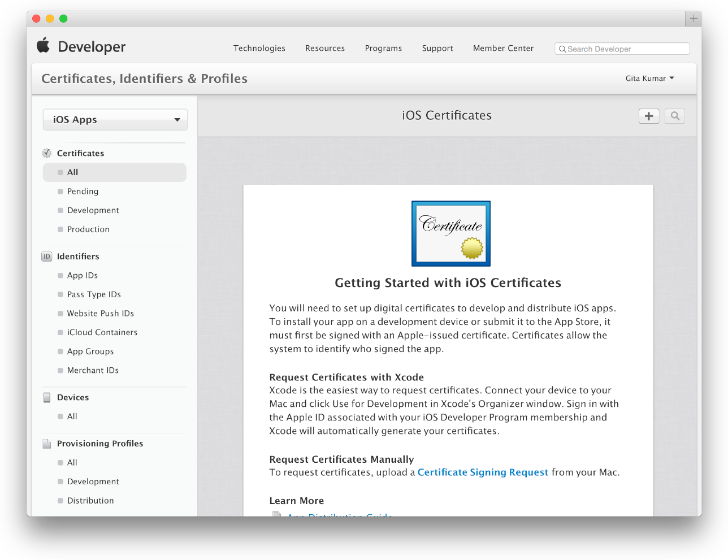
Task: Click the Certificates section gear icon
Action: coord(47,153)
